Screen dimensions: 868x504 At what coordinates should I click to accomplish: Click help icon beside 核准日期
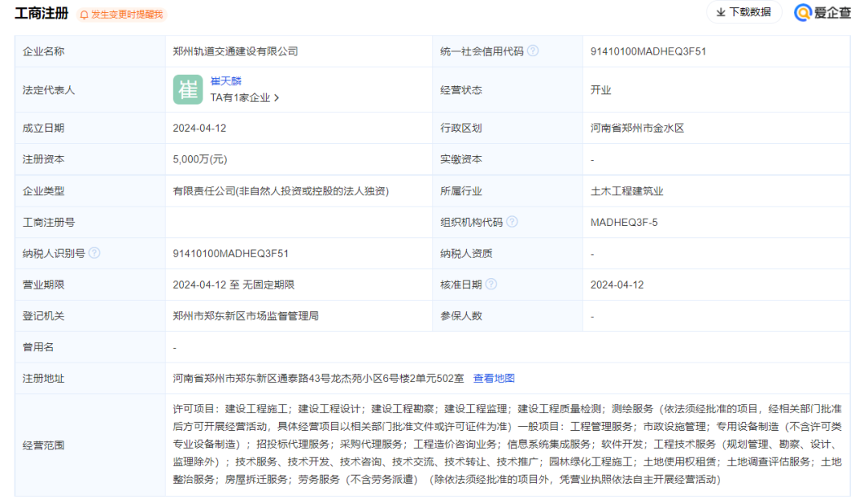[x=491, y=285]
